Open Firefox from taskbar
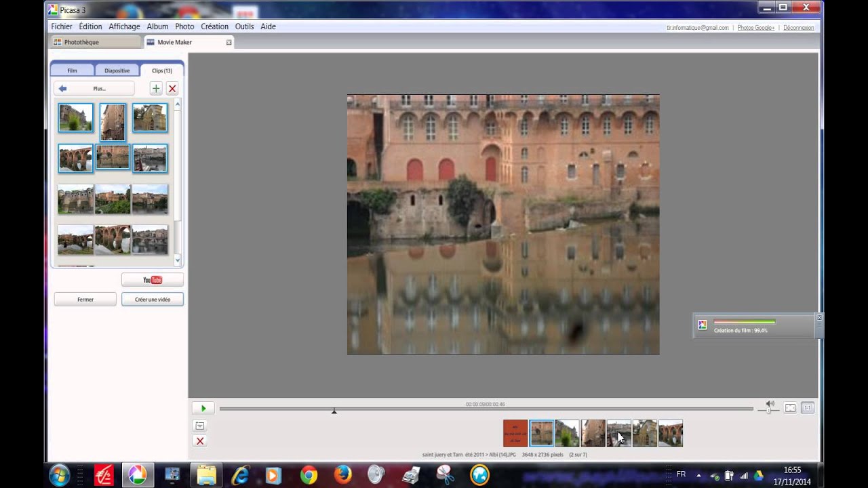The height and width of the screenshot is (488, 868). click(x=343, y=475)
